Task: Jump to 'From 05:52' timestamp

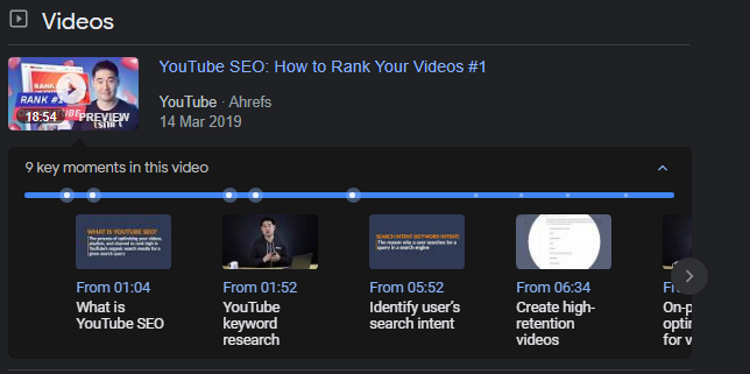Action: pos(407,287)
